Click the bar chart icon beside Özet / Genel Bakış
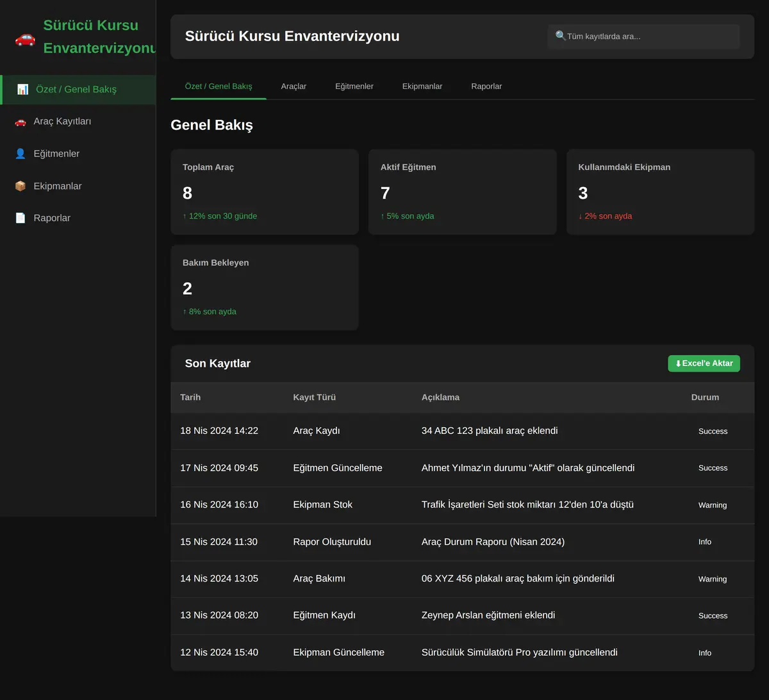This screenshot has width=769, height=700. click(22, 89)
